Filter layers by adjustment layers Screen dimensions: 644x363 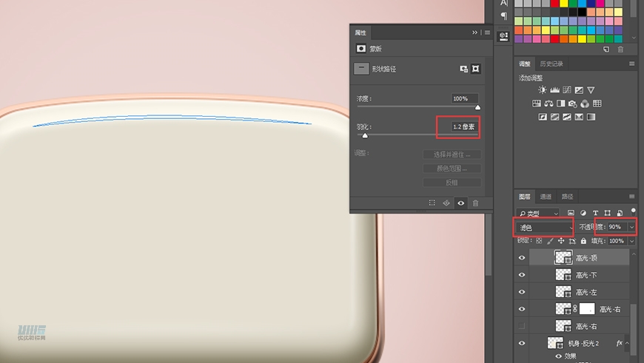(583, 212)
